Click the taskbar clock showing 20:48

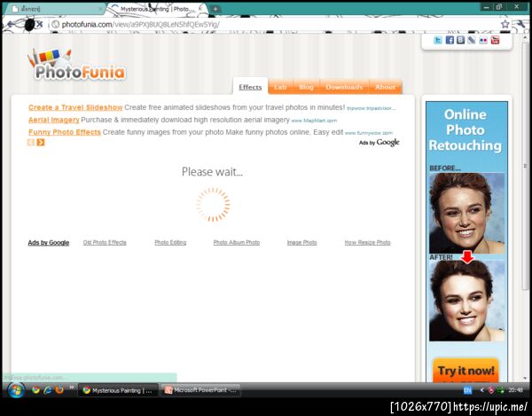click(515, 390)
